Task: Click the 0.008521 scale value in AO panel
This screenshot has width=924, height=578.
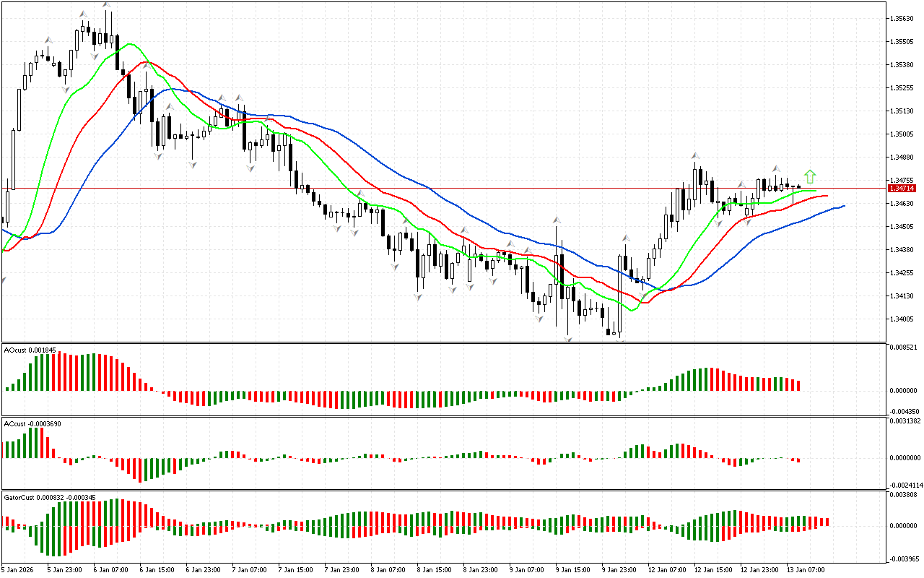Action: tap(905, 348)
